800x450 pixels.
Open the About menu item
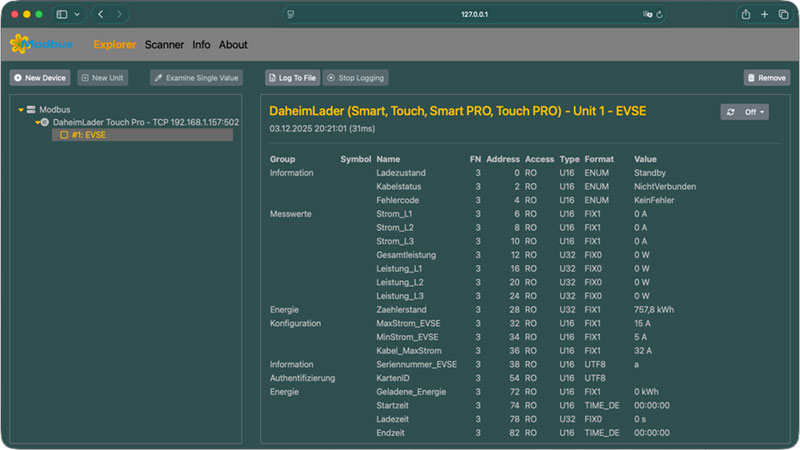pos(233,45)
